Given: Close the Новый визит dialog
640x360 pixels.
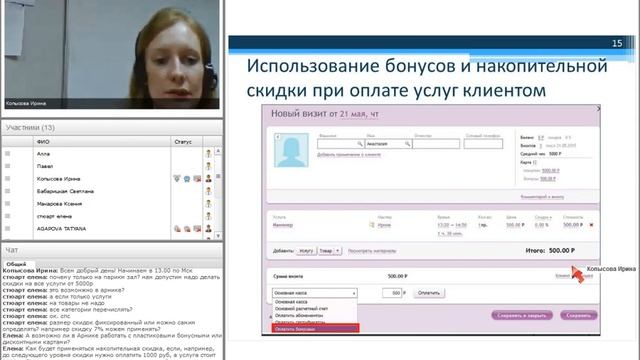Looking at the screenshot, I should click(598, 109).
